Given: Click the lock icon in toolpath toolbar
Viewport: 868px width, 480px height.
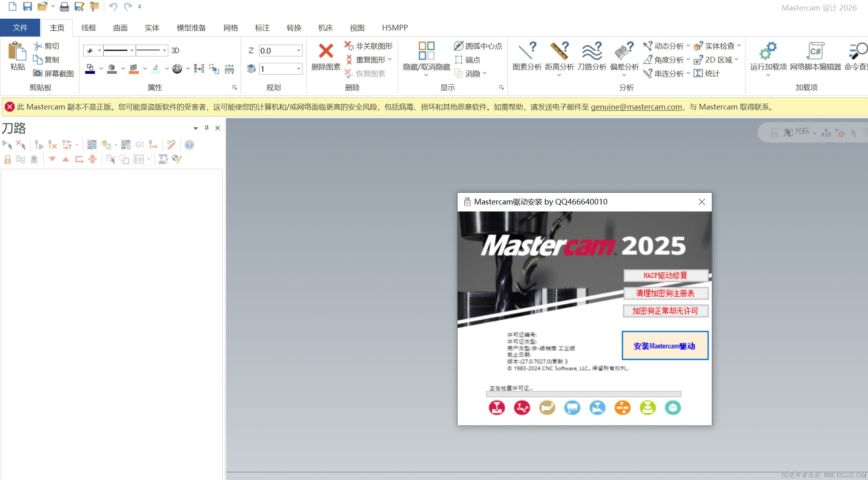Looking at the screenshot, I should tap(7, 159).
